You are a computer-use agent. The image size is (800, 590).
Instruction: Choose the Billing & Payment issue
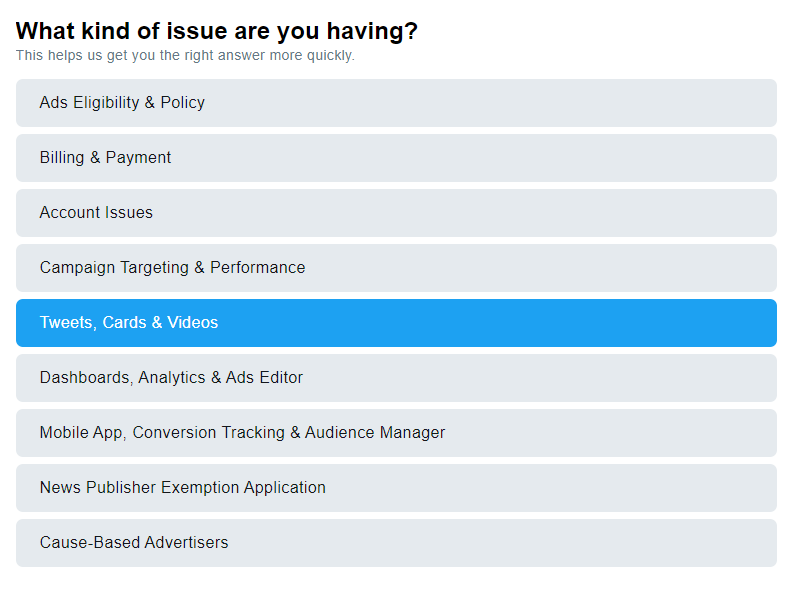[x=396, y=158]
